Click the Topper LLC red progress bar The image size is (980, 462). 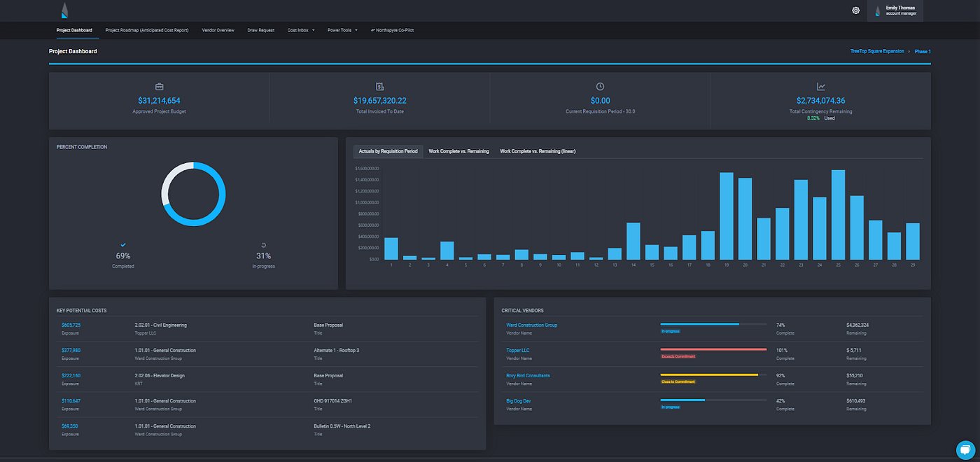713,349
